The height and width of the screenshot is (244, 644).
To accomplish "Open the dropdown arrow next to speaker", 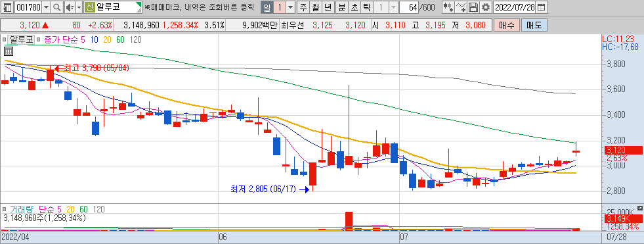I will 79,7.
